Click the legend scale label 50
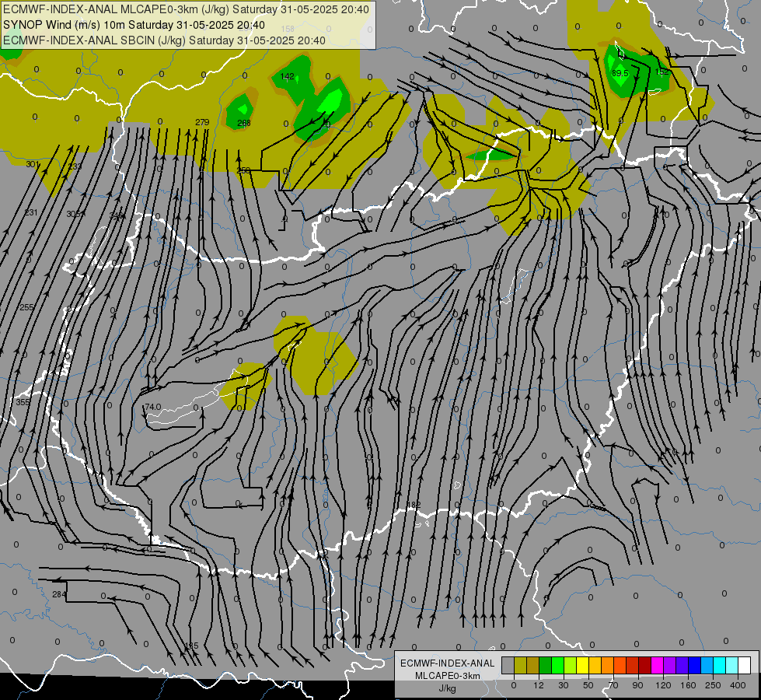Screen dimensions: 761x700 coord(588,685)
